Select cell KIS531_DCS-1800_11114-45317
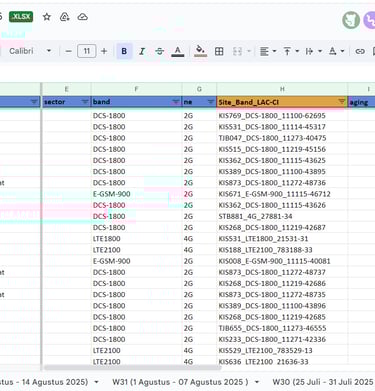375x391 pixels. [282, 127]
